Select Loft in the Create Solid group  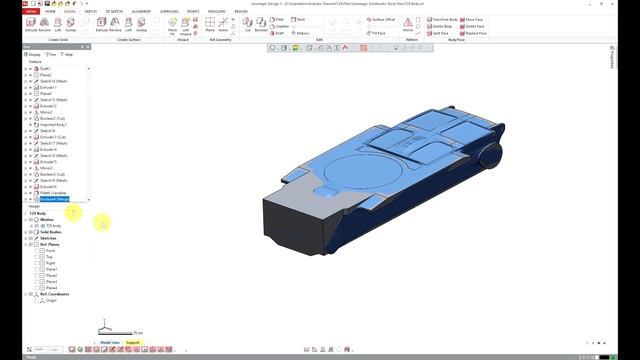pyautogui.click(x=58, y=24)
